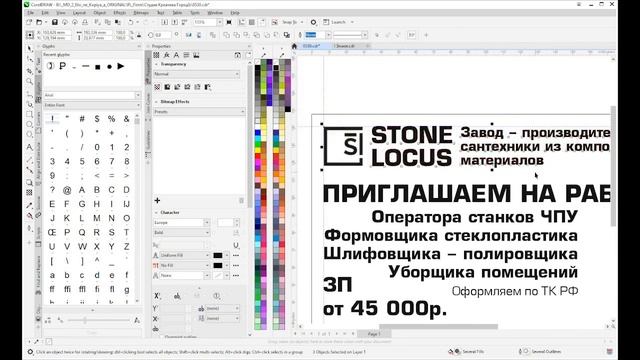Collapse the Character section
Viewport: 640px width, 360px height.
click(156, 213)
